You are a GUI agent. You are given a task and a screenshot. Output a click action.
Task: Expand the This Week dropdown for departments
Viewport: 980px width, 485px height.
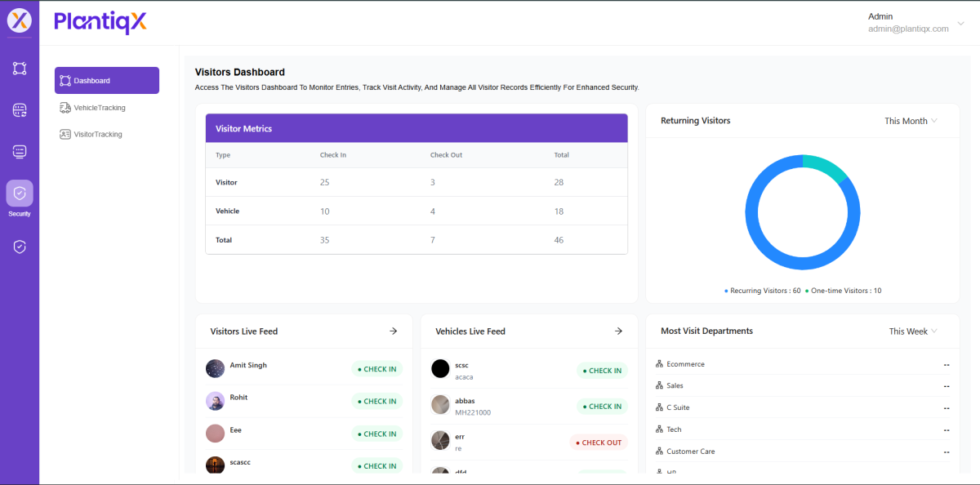pos(913,331)
